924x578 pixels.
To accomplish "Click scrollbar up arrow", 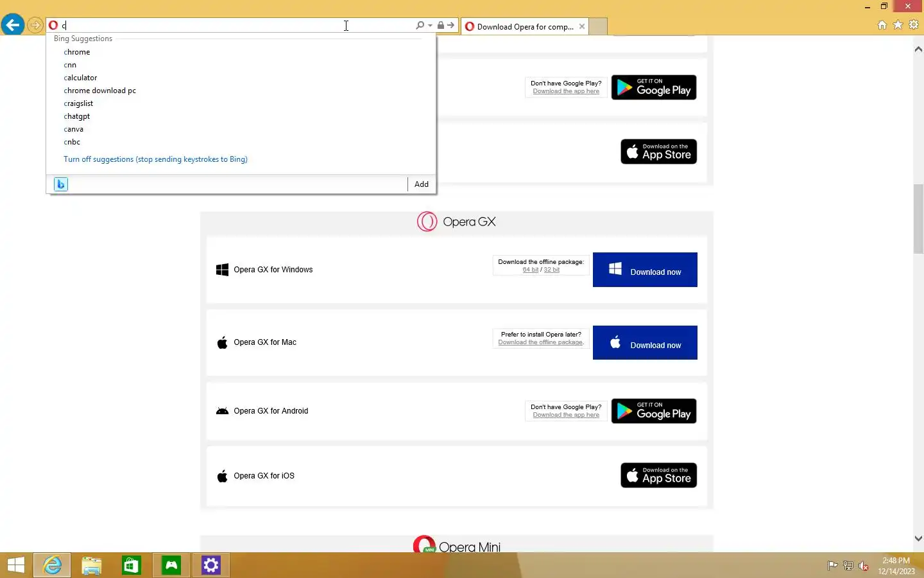I will [x=918, y=49].
